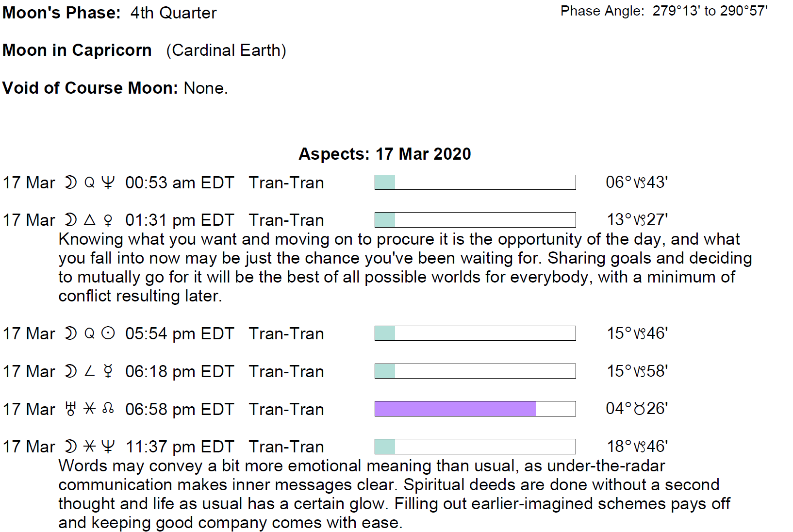
Task: Click the Taurus glyph in the 04°26' position
Action: tap(640, 409)
